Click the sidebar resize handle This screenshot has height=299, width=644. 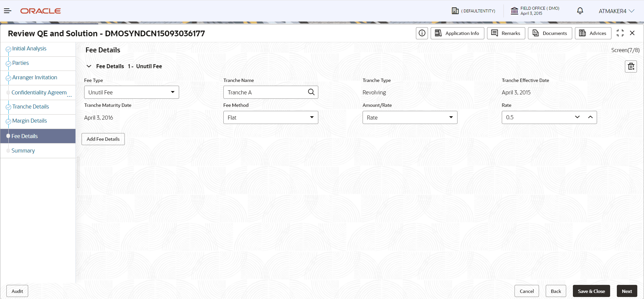78,172
